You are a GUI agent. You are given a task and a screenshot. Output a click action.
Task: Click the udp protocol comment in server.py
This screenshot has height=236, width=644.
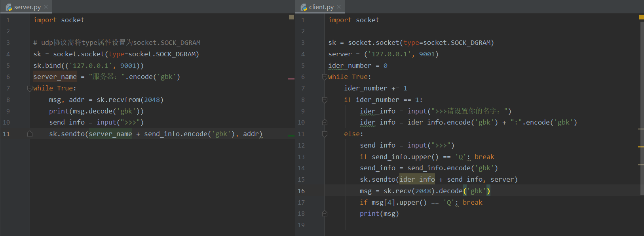(x=117, y=43)
